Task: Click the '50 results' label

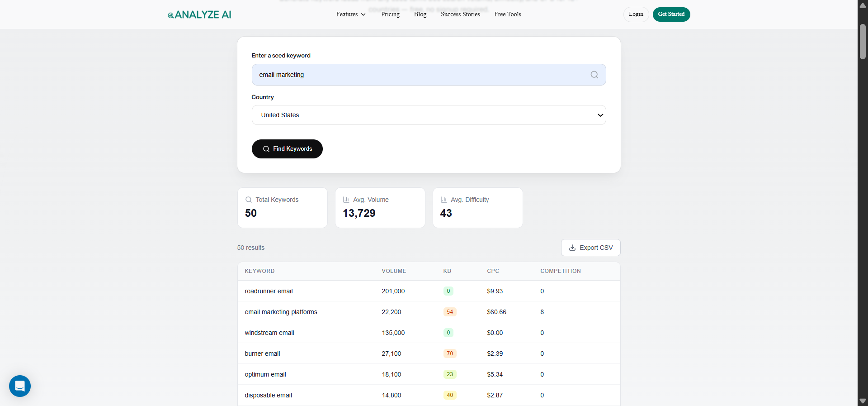Action: click(251, 248)
